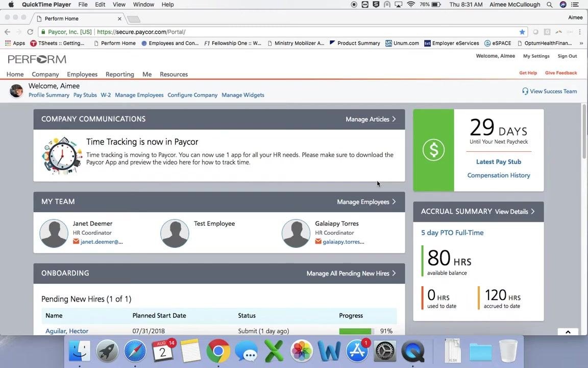The width and height of the screenshot is (588, 368).
Task: Click the 91% onboarding progress bar
Action: coord(357,331)
